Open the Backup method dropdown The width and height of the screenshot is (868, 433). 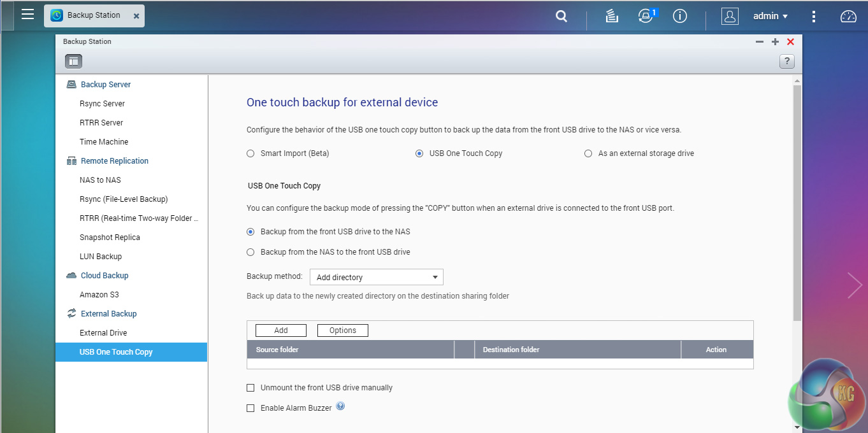click(376, 277)
